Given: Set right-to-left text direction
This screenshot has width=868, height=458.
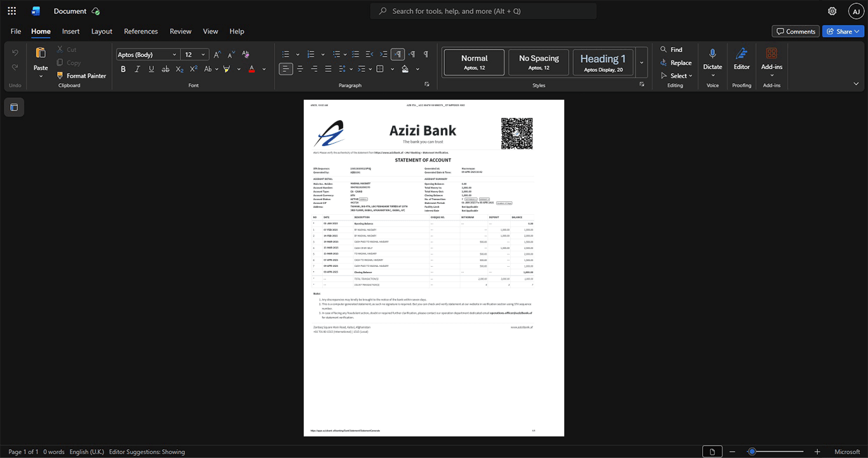Looking at the screenshot, I should coord(412,55).
